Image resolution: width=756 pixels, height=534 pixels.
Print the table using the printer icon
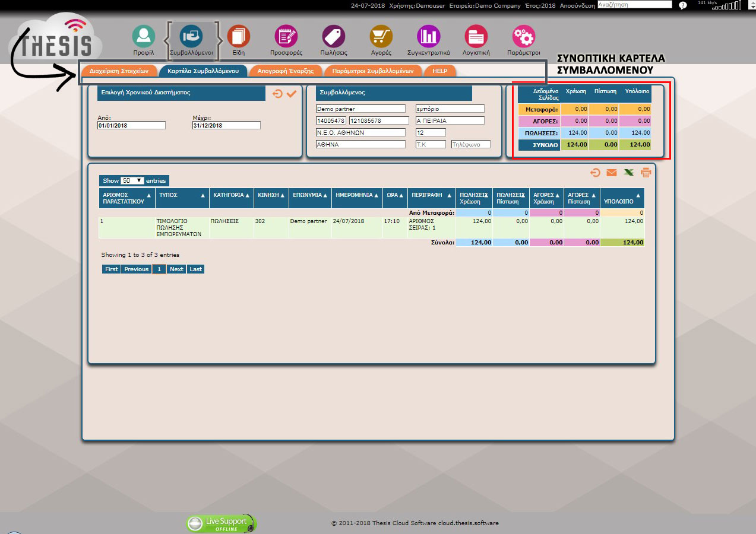pos(646,173)
